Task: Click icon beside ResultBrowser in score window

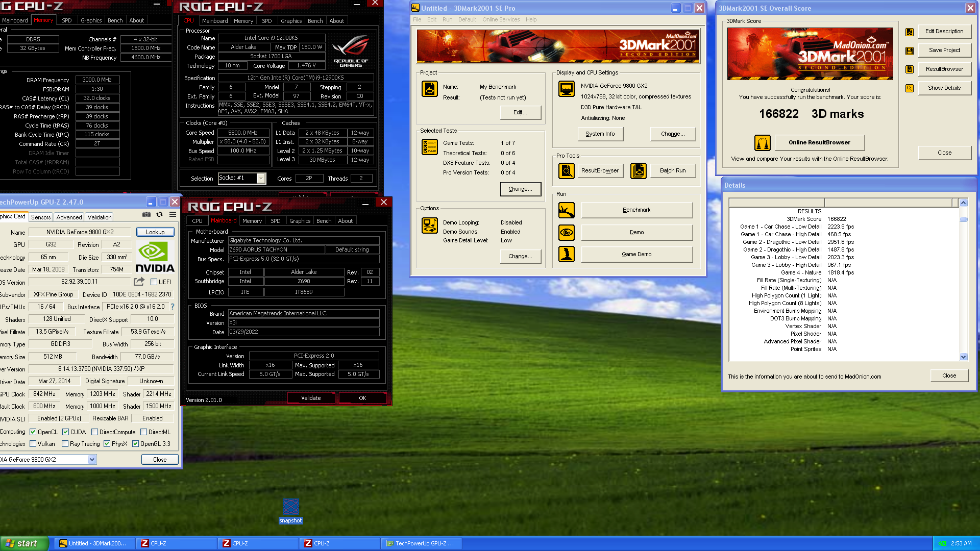Action: pyautogui.click(x=910, y=69)
